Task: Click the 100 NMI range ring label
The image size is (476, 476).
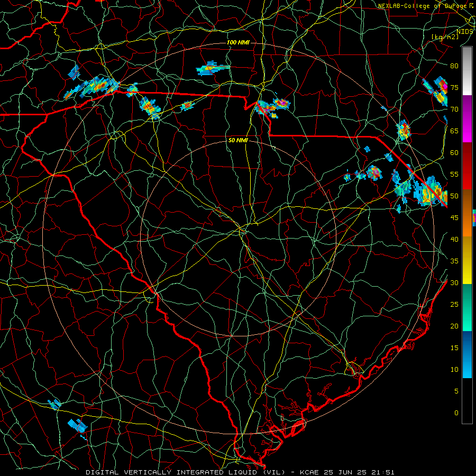Action: [x=238, y=42]
